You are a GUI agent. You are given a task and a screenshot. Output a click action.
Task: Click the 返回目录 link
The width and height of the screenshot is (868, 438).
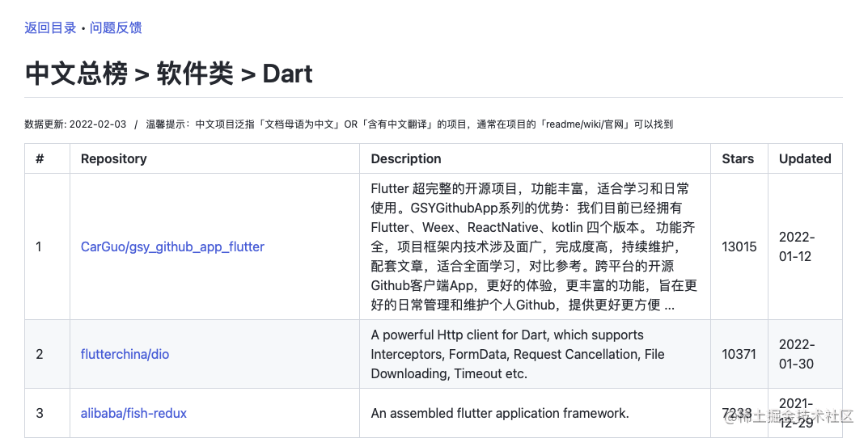coord(50,27)
